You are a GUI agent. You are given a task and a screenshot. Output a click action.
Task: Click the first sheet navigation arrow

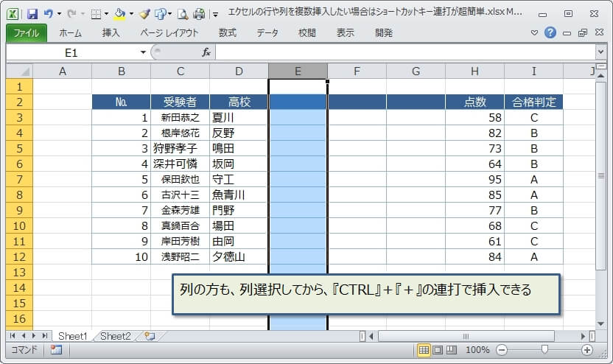click(x=13, y=336)
